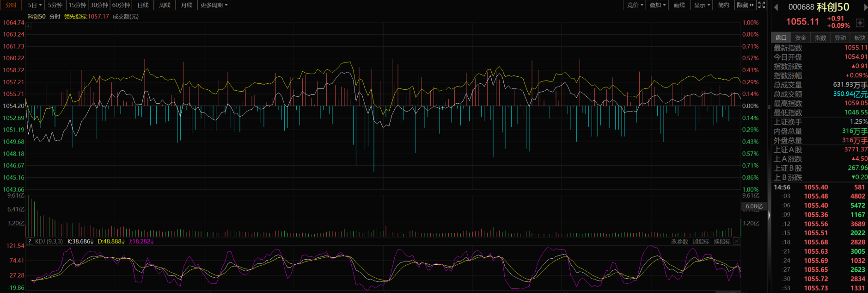Click the 14:56 tick row
Image resolution: width=868 pixels, height=293 pixels.
point(820,187)
